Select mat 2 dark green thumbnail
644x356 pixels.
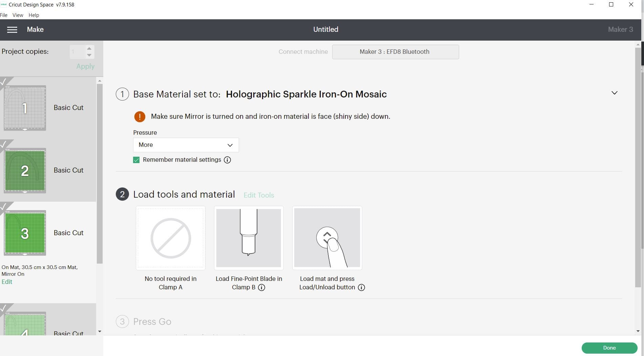[25, 171]
